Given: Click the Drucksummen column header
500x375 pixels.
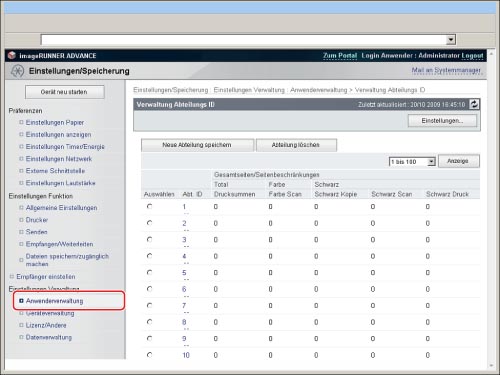Looking at the screenshot, I should (x=235, y=194).
